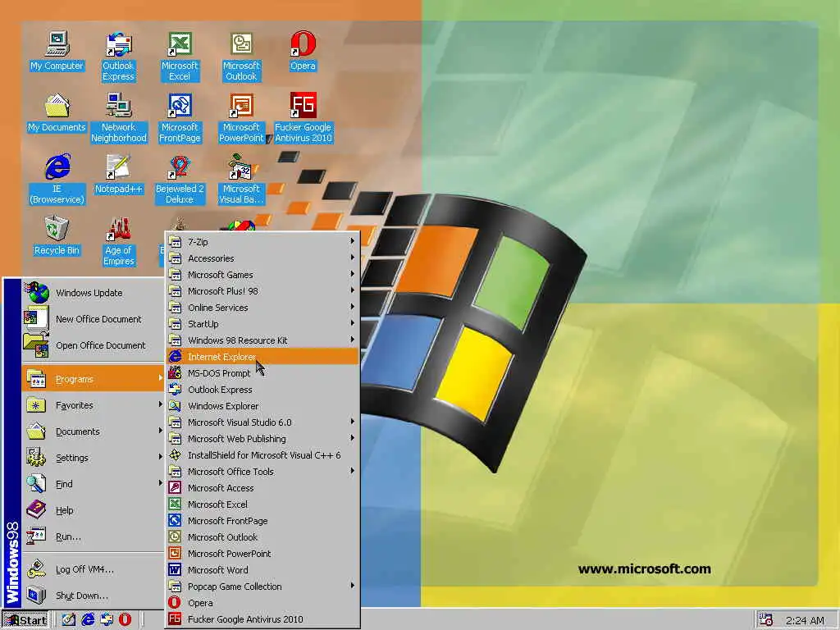This screenshot has height=630, width=840.
Task: Open MS-DOS Prompt from Programs menu
Action: coord(262,373)
